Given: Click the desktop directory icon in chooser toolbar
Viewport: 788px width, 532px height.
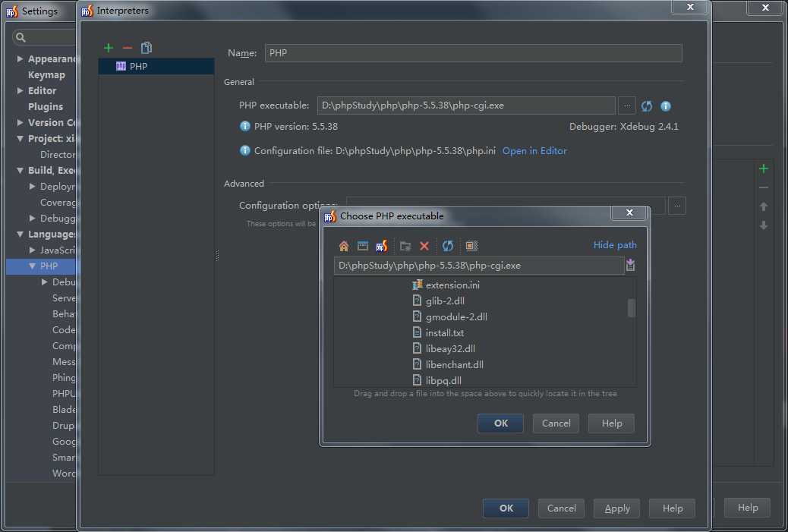Looking at the screenshot, I should pyautogui.click(x=362, y=246).
